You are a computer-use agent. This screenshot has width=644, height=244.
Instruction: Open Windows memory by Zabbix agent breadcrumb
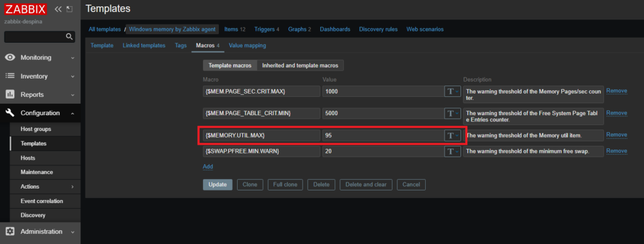(x=172, y=29)
